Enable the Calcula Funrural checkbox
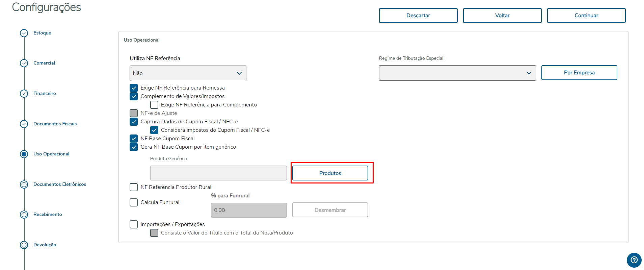The height and width of the screenshot is (270, 644). 134,202
